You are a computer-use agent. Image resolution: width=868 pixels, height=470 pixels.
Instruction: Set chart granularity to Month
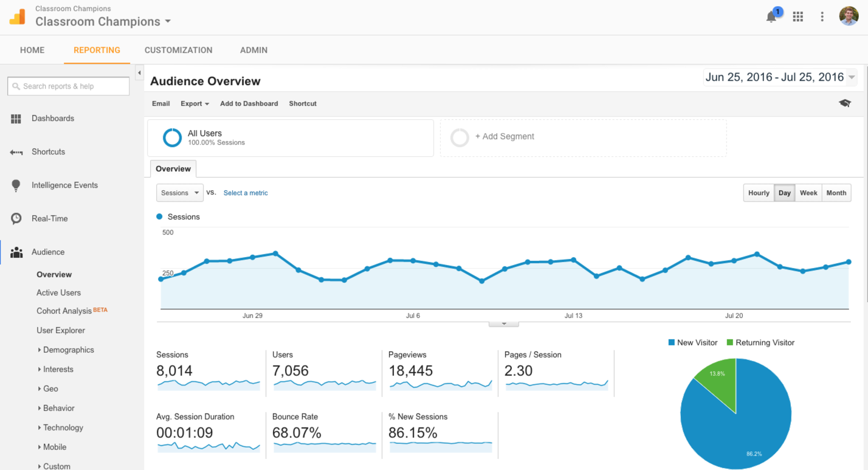click(x=836, y=193)
